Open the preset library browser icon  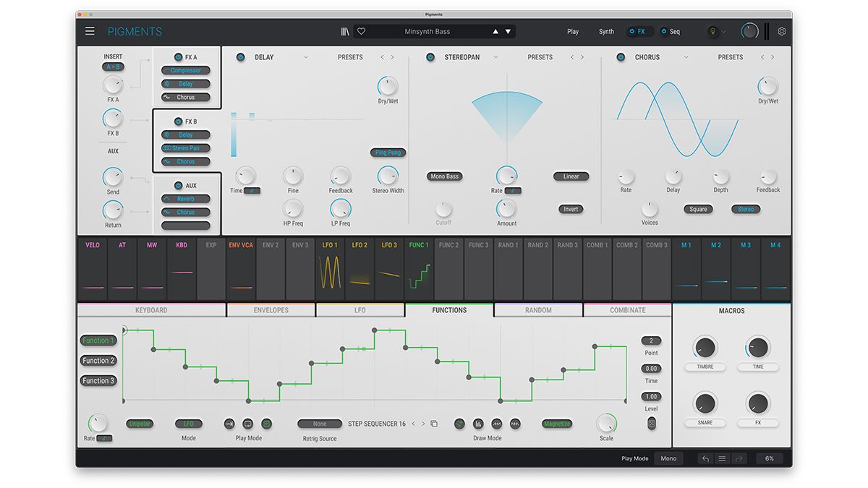346,31
